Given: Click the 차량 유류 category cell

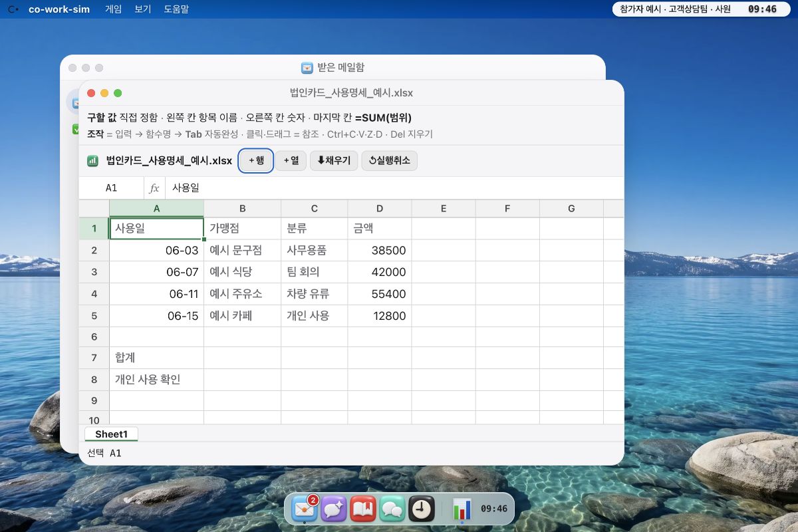Looking at the screenshot, I should [314, 294].
